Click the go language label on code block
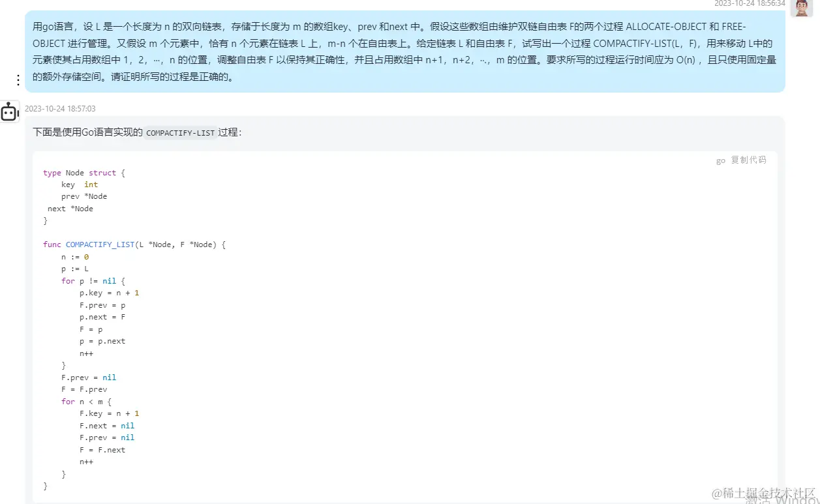This screenshot has height=504, width=820. click(720, 160)
